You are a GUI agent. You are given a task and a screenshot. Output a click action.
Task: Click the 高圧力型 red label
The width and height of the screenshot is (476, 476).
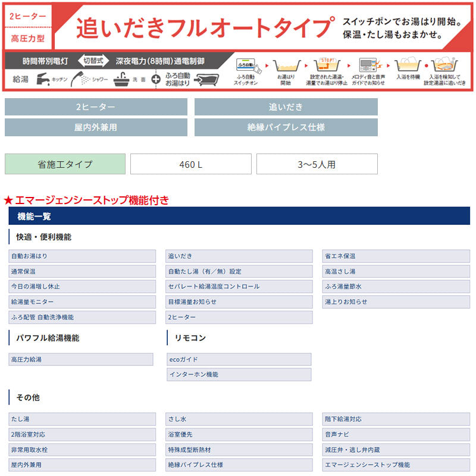tap(28, 39)
